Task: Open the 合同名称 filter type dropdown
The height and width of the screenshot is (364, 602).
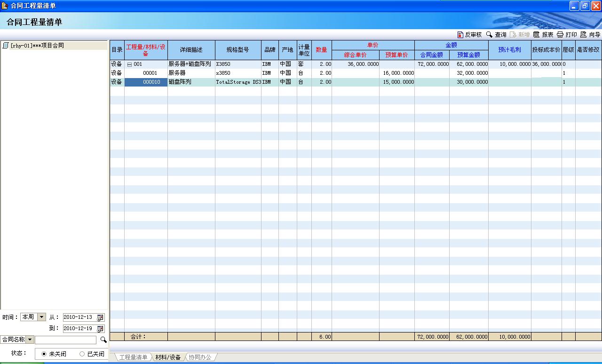Action: click(30, 340)
